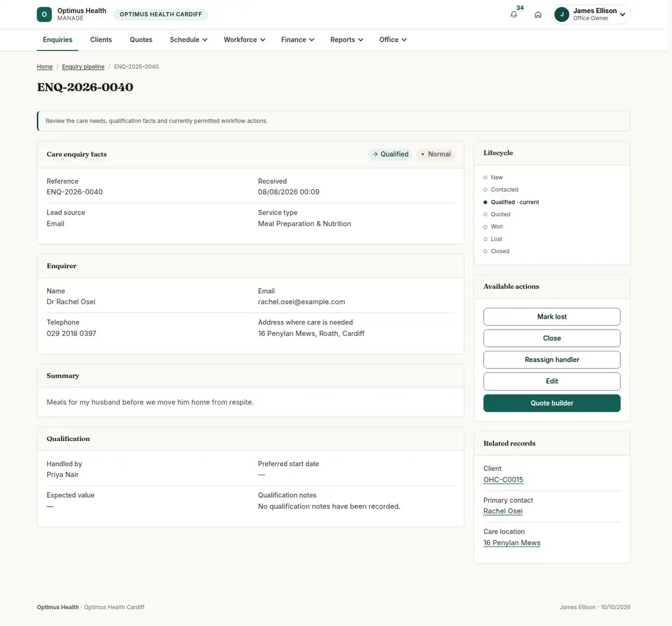The width and height of the screenshot is (672, 626).
Task: Open the James Ellison account dropdown
Action: [x=591, y=15]
